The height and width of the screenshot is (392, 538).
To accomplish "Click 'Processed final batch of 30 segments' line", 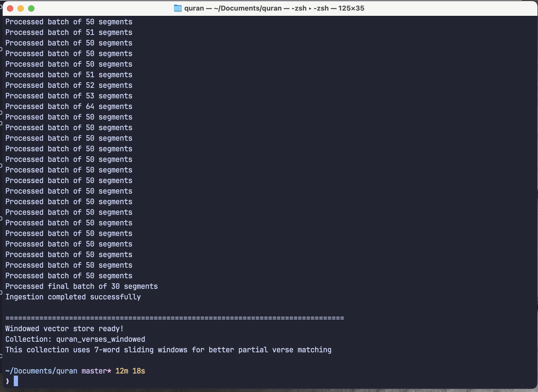I will pyautogui.click(x=82, y=286).
